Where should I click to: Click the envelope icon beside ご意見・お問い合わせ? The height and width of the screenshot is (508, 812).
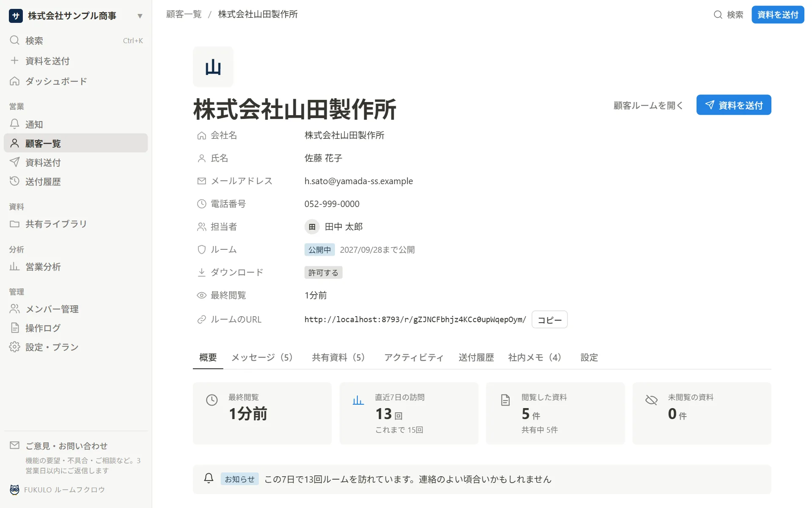click(15, 445)
